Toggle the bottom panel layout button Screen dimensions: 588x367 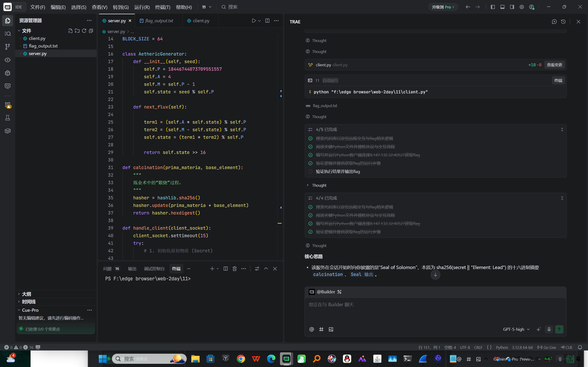tap(502, 7)
